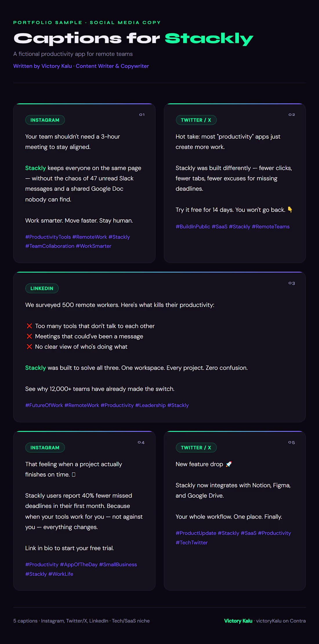Click the LinkedIn platform badge

42,289
